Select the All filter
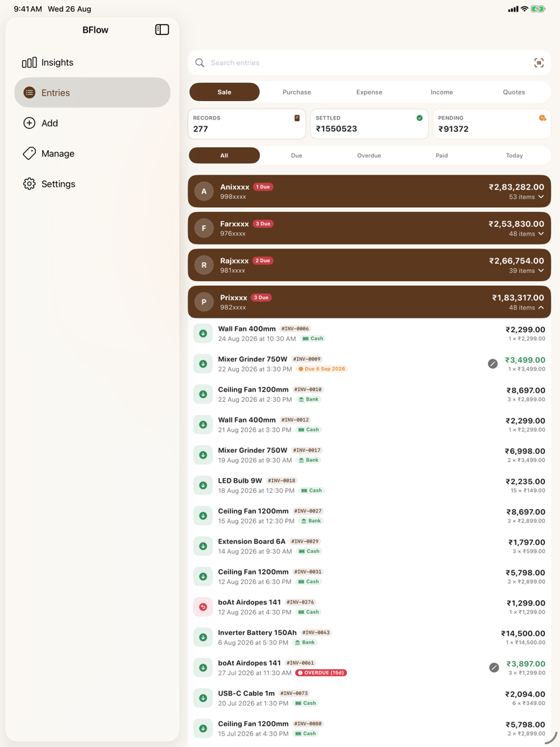This screenshot has width=560, height=747. click(x=224, y=156)
